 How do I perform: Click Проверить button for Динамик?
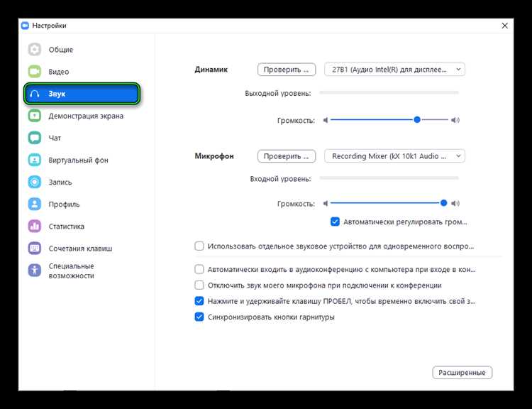click(x=287, y=70)
